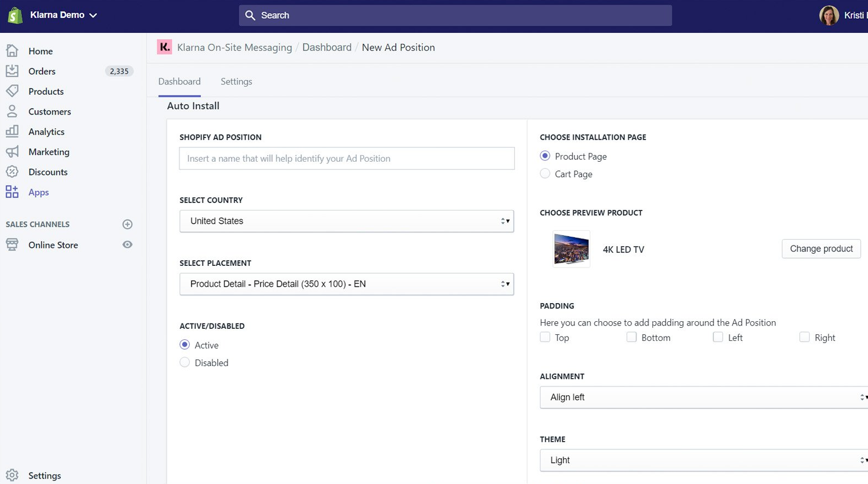The width and height of the screenshot is (868, 484).
Task: Go to Klarna On-Site Messaging breadcrumb
Action: coord(234,48)
